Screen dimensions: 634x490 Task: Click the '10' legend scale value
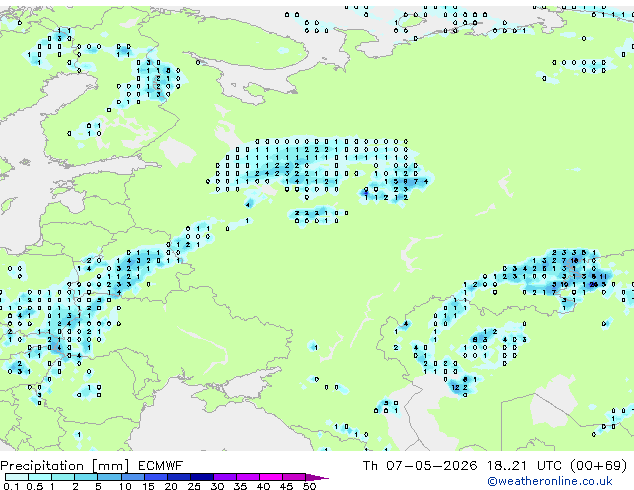pos(125,486)
